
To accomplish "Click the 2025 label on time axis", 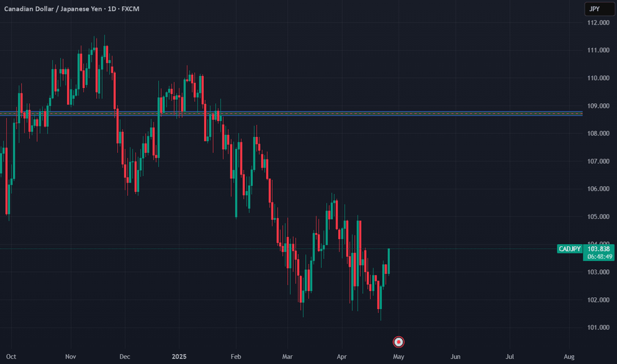I will coord(179,357).
